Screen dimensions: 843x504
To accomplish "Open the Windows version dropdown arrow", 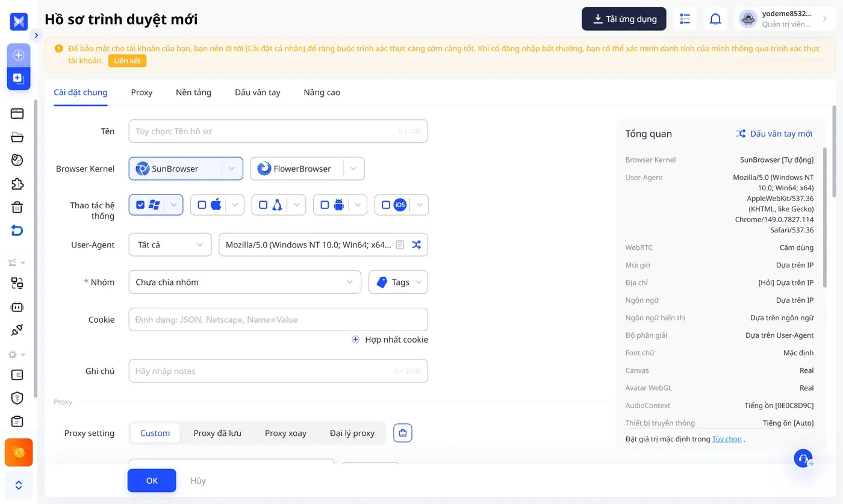I will click(174, 205).
